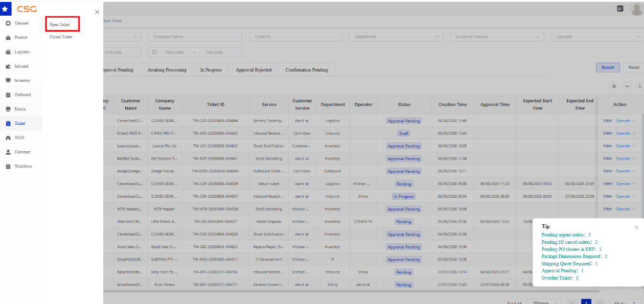Select the Inbound sidebar icon
Image resolution: width=644 pixels, height=304 pixels.
click(8, 66)
